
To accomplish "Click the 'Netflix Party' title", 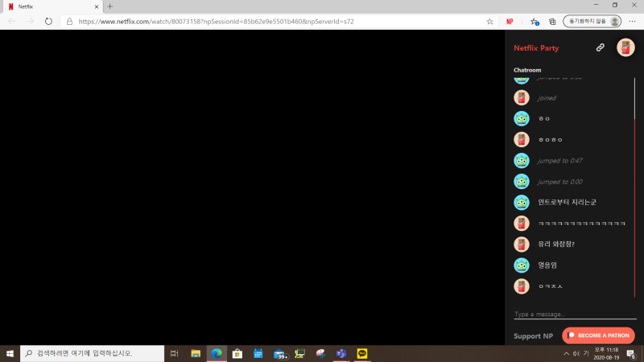I will 536,48.
